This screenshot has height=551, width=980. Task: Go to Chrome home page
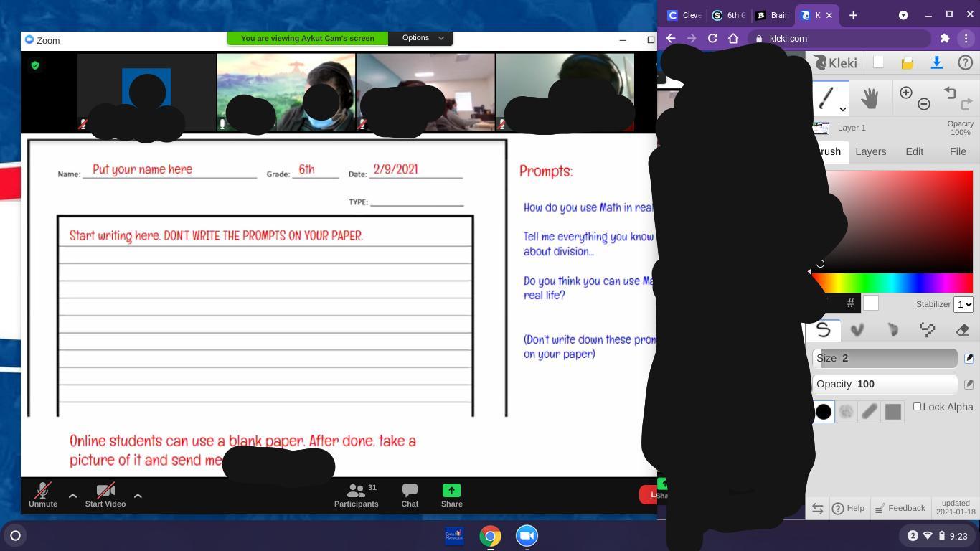(733, 39)
